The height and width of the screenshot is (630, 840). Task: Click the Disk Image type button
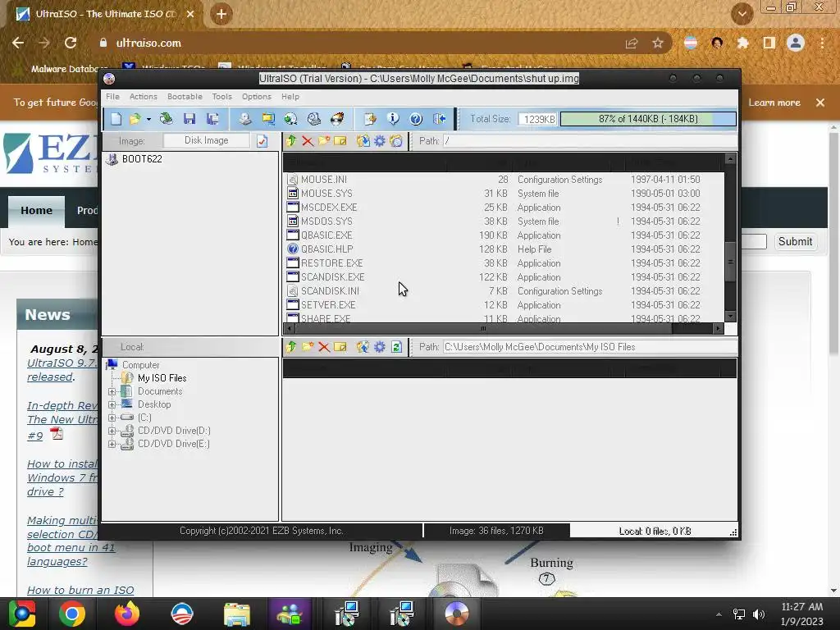206,140
